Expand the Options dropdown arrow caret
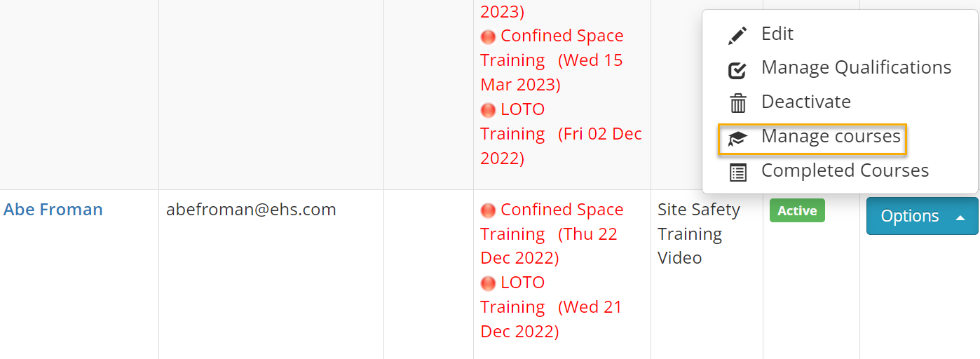This screenshot has width=980, height=359. click(960, 217)
